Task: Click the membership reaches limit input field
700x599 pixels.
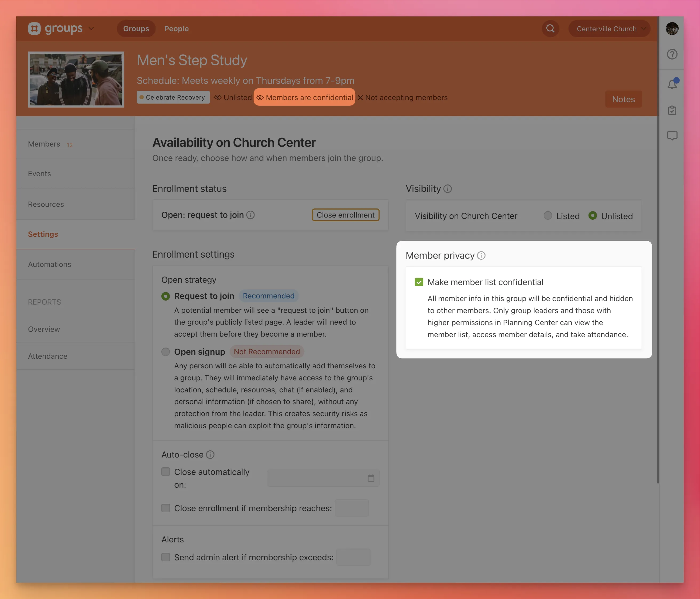Action: coord(352,508)
